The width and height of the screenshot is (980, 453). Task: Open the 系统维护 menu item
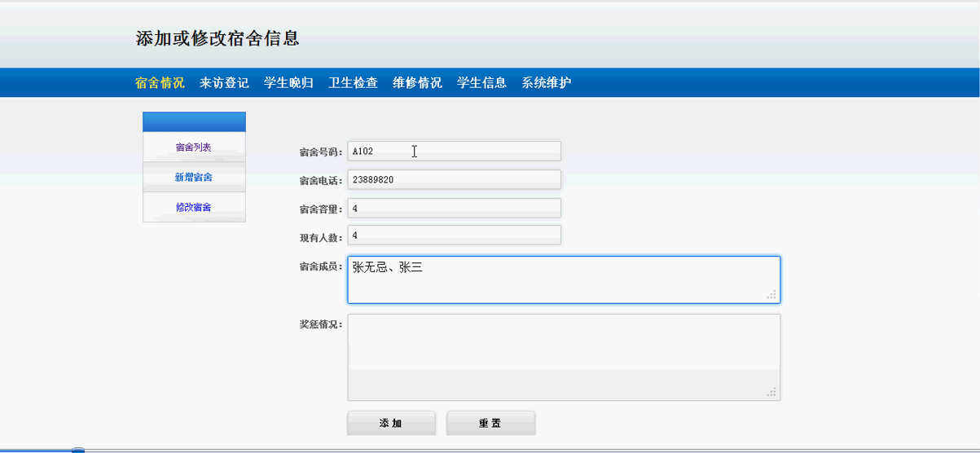click(547, 83)
